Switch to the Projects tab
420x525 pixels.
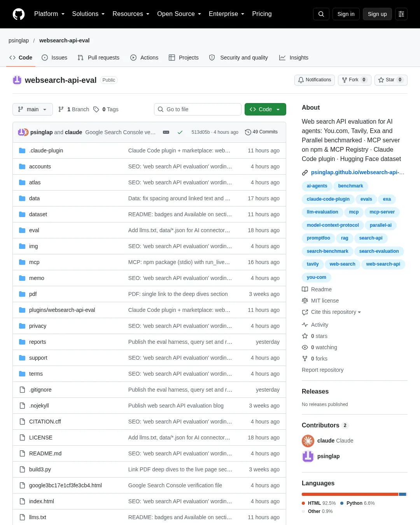coord(184,58)
